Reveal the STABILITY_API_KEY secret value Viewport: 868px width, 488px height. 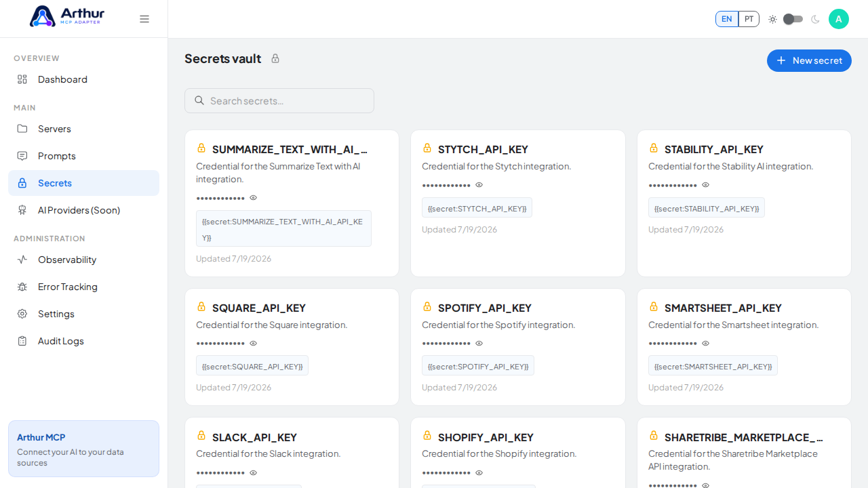706,185
